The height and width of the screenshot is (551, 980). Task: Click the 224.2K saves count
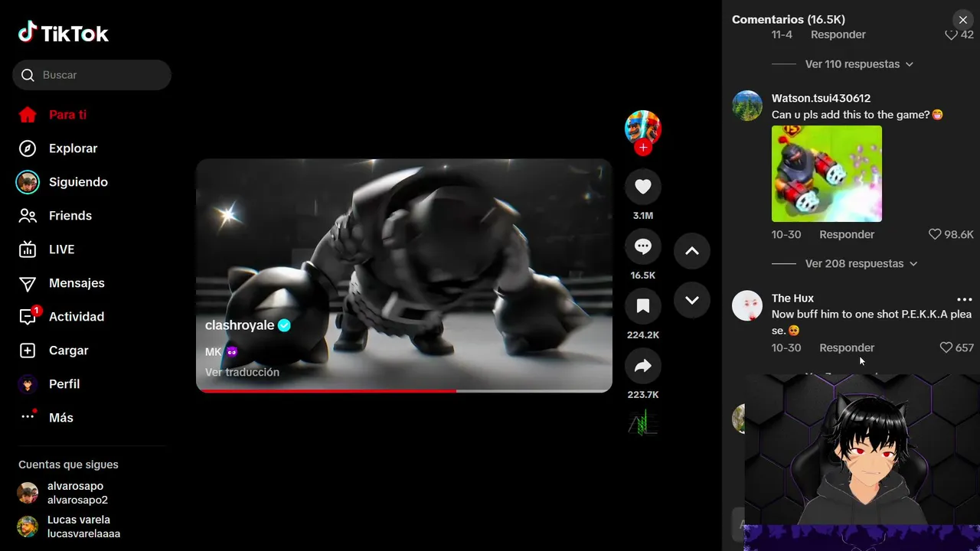click(x=643, y=335)
